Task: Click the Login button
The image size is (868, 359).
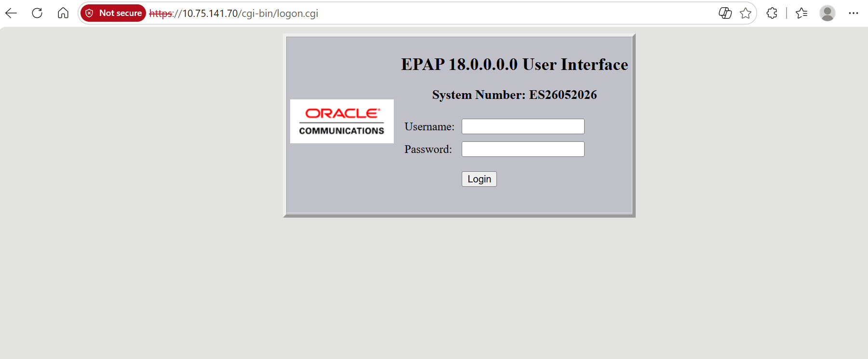Action: click(x=479, y=179)
